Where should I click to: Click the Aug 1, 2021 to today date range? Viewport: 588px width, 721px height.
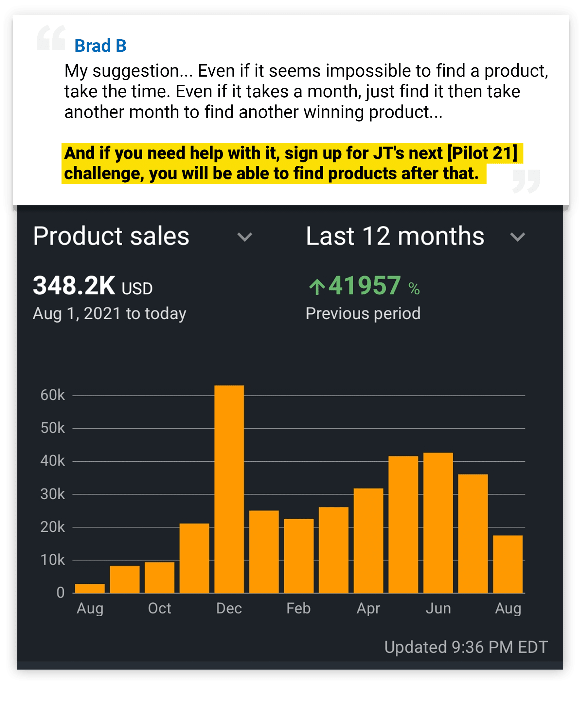coord(109,314)
